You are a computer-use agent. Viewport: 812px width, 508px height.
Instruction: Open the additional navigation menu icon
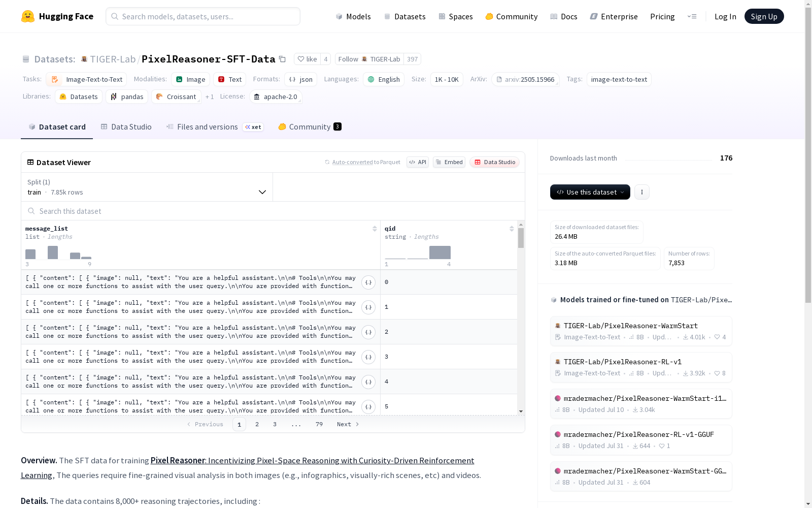[692, 16]
